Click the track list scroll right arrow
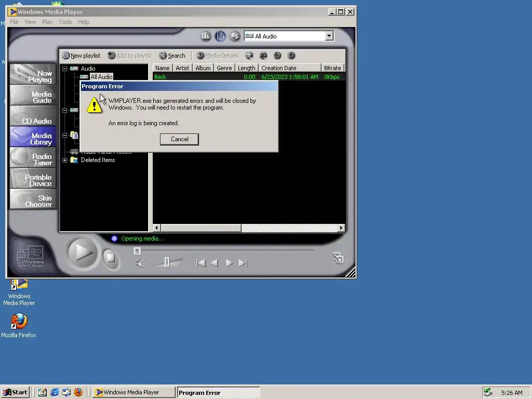The height and width of the screenshot is (399, 532). pos(341,228)
